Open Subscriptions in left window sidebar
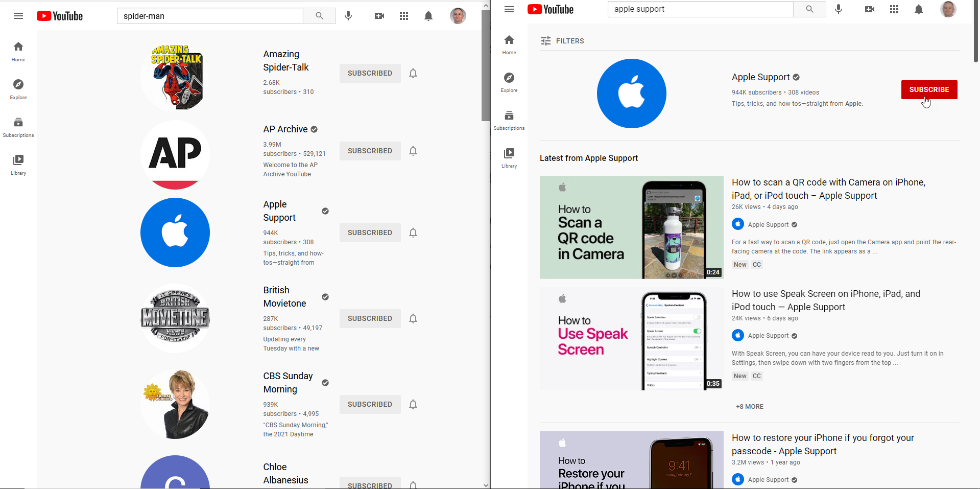Screen dimensions: 980x489 18,127
